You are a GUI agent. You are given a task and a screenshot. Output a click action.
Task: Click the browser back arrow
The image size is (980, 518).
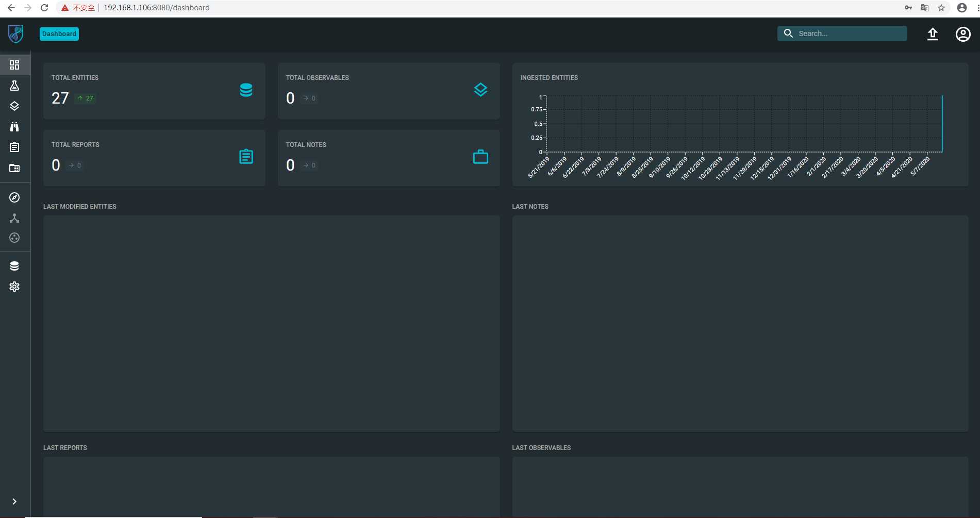[x=11, y=8]
